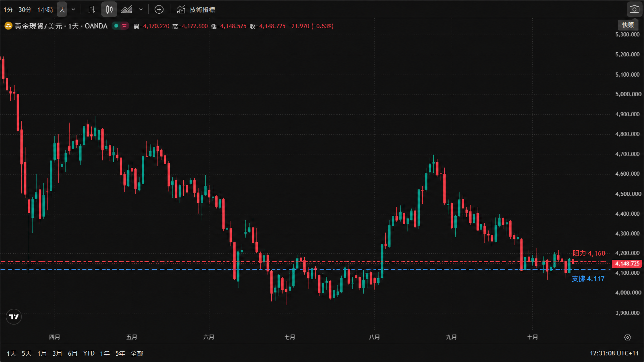The width and height of the screenshot is (644, 362).
Task: Click the 高=4,172.600 high value
Action: 190,26
